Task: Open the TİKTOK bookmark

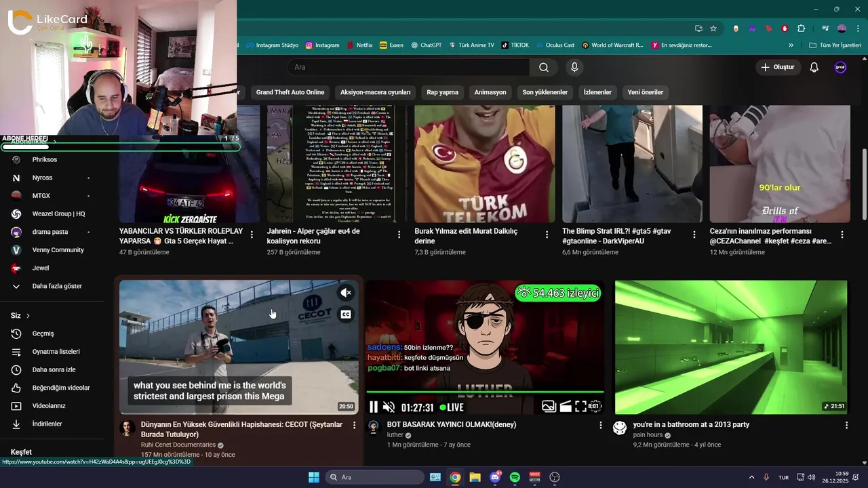Action: tap(515, 45)
